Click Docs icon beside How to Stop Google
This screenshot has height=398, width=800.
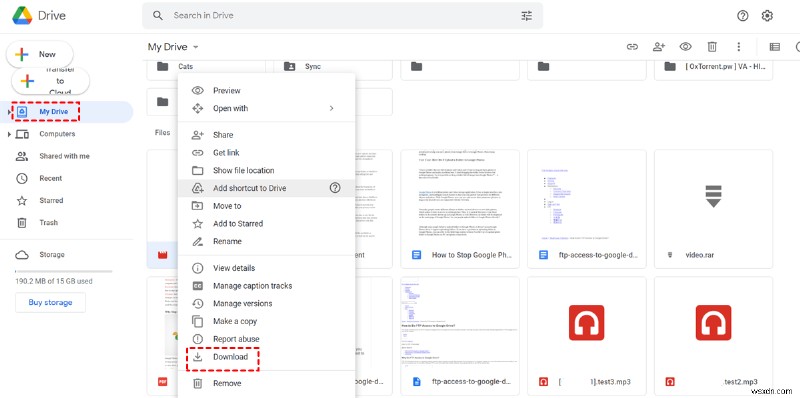(x=416, y=255)
